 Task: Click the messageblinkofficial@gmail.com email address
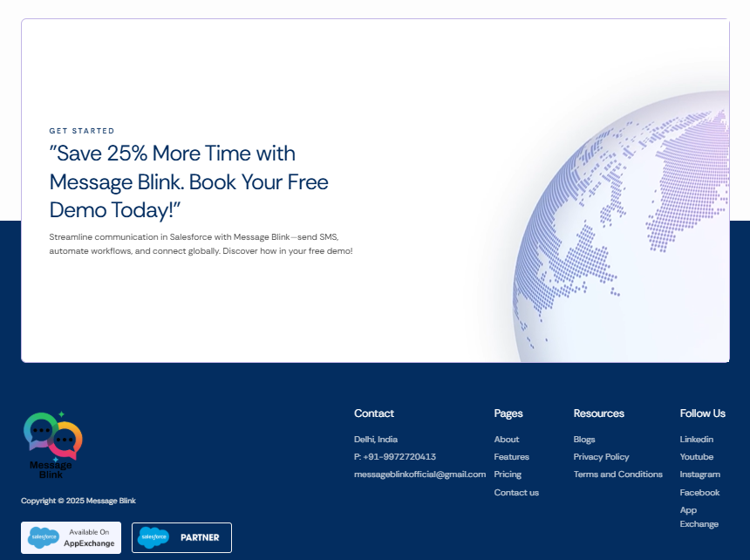419,475
